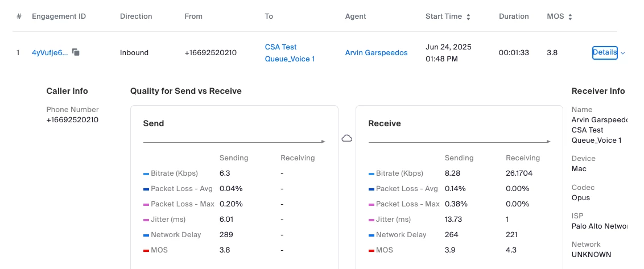Screen dimensions: 644x269
Task: Open agent Arvin Garspeedos profile link
Action: click(x=376, y=53)
